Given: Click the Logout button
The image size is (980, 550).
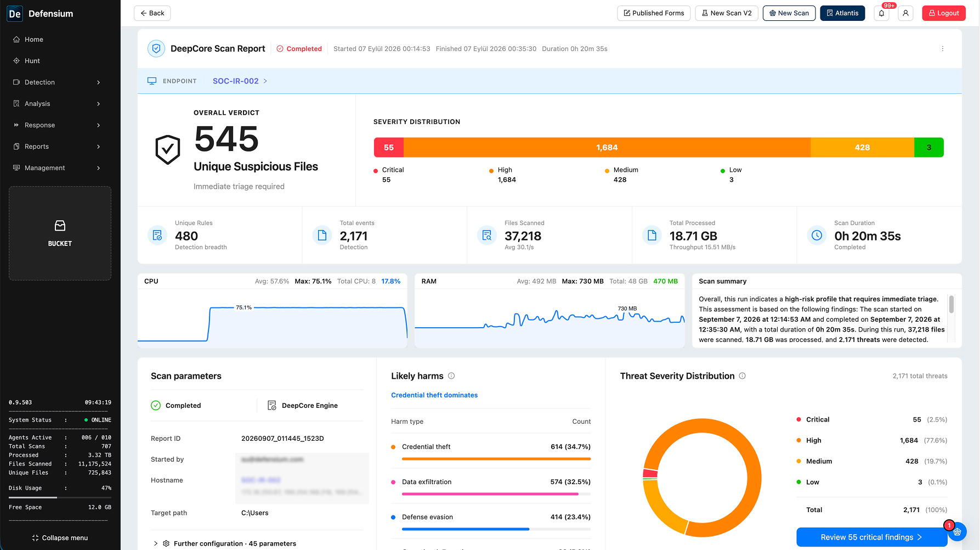Looking at the screenshot, I should [943, 13].
